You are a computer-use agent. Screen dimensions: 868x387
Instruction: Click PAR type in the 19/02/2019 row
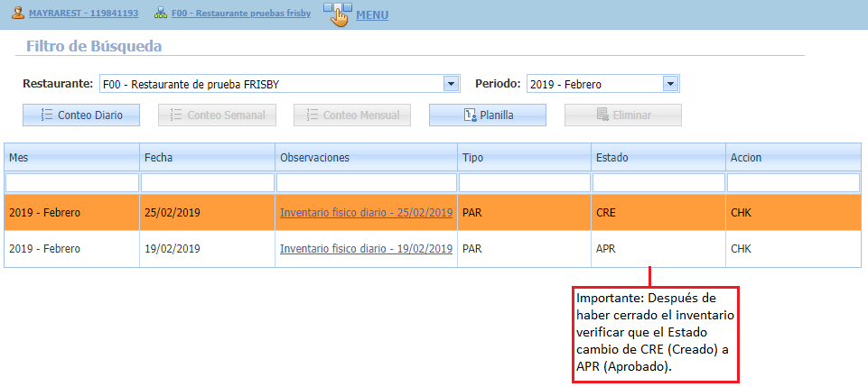pos(472,249)
